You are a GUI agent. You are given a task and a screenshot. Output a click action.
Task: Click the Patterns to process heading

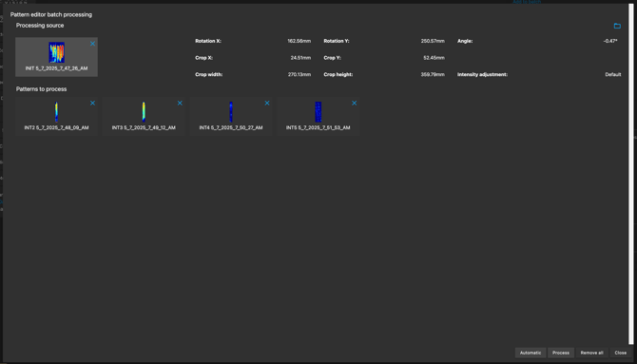click(x=41, y=89)
